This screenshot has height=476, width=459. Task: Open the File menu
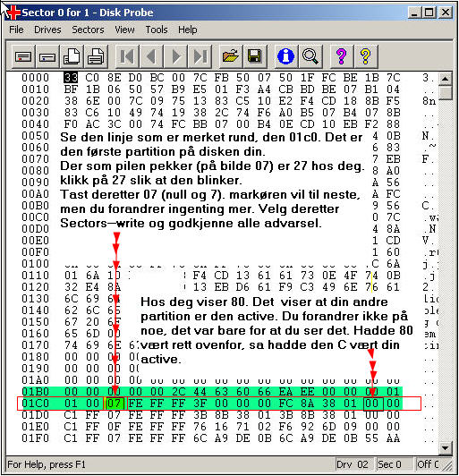(x=16, y=30)
